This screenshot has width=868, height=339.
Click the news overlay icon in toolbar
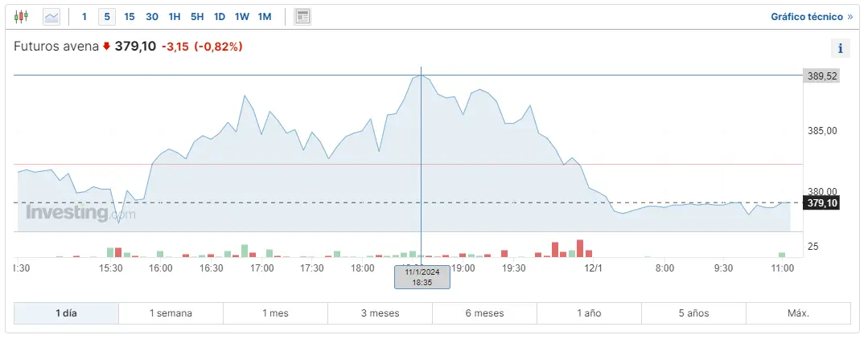click(302, 16)
